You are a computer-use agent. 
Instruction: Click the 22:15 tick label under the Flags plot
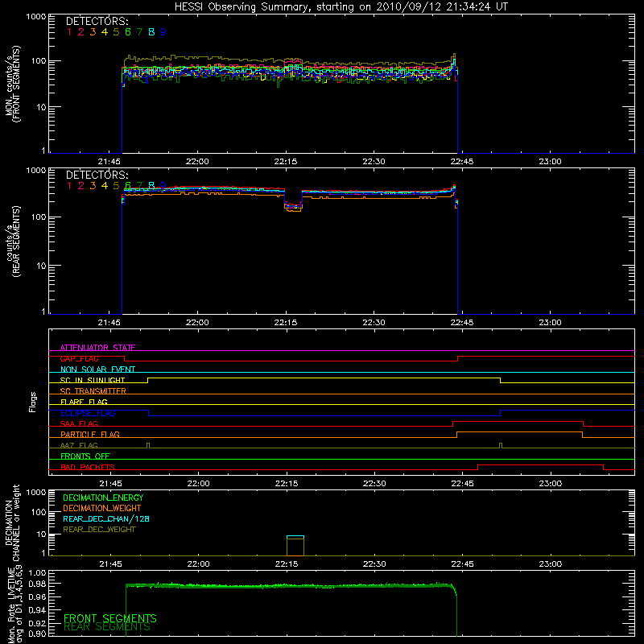point(287,484)
